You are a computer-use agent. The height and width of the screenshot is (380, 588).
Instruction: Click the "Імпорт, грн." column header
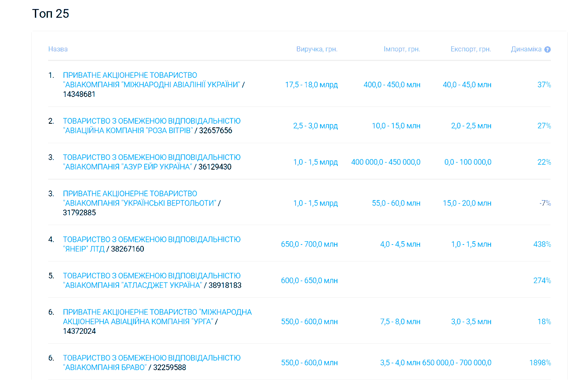(x=402, y=49)
